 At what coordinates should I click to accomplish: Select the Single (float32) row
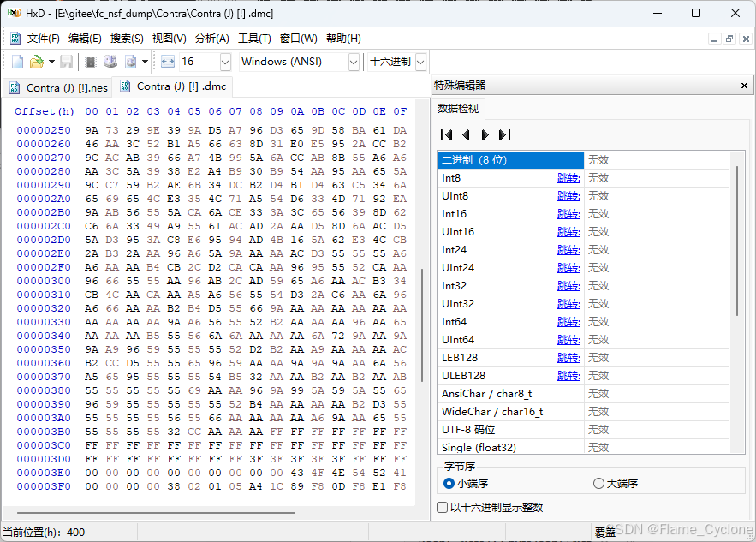[x=584, y=448]
